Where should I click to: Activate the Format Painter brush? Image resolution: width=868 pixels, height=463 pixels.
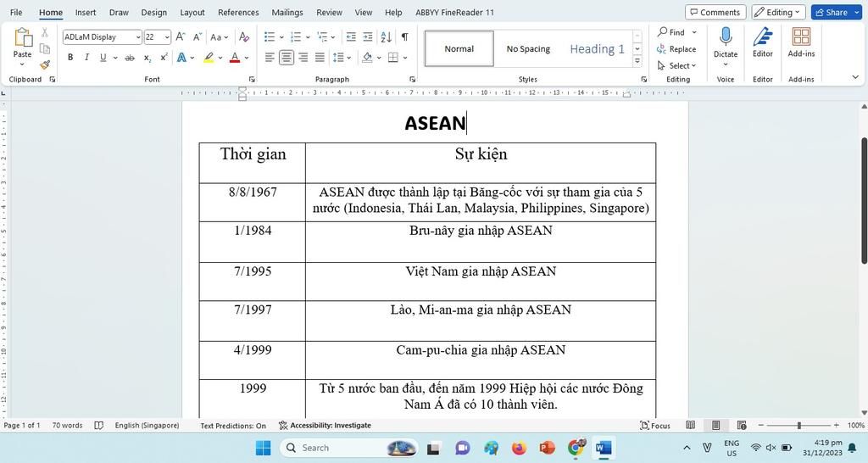pos(45,64)
